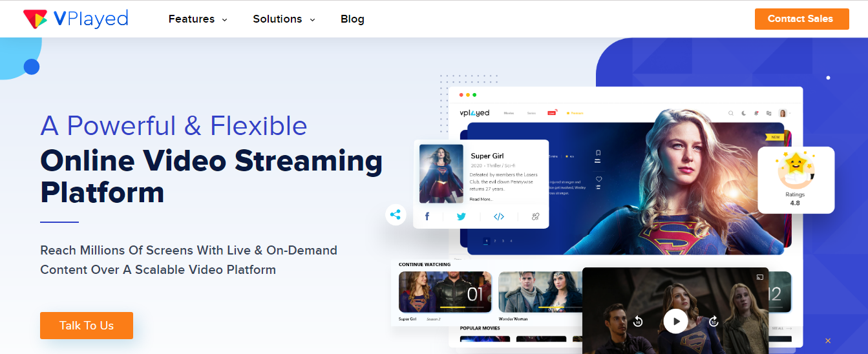Click the 'Super Girl' title text in card
This screenshot has width=868, height=354.
[486, 156]
